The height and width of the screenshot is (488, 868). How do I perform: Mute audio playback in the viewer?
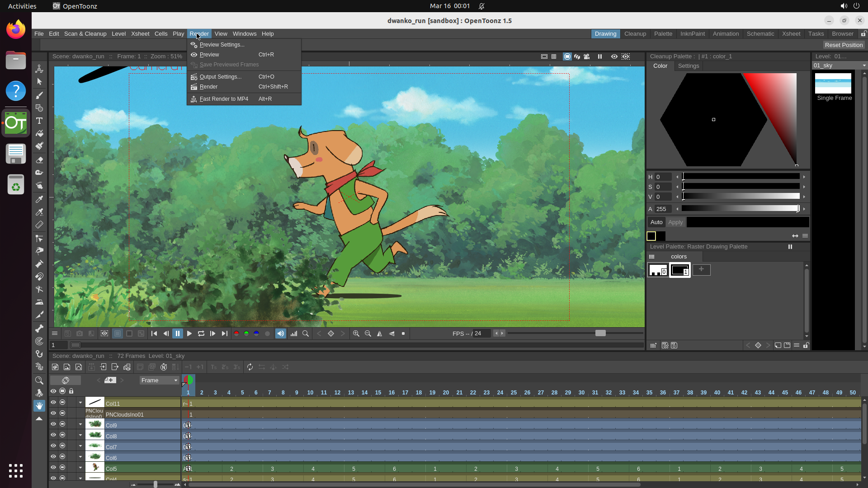(x=281, y=333)
